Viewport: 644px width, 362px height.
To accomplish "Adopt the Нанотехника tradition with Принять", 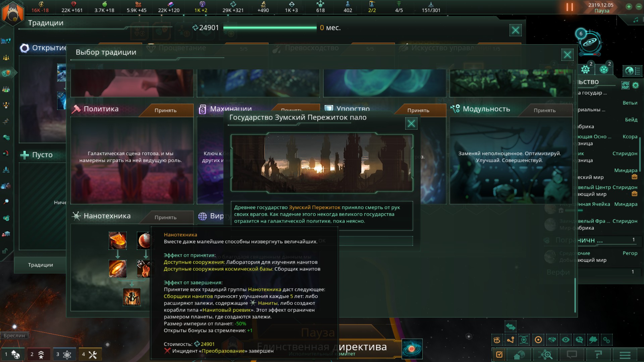I will [165, 217].
